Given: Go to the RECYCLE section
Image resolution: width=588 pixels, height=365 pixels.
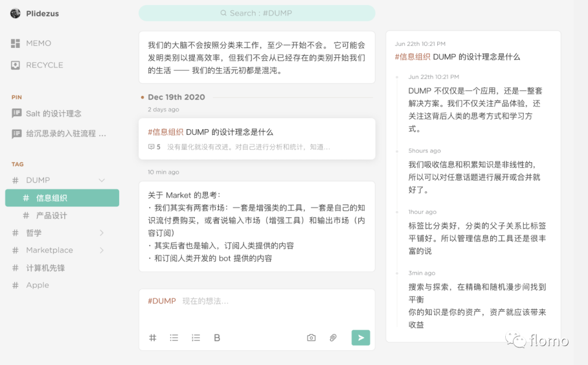Looking at the screenshot, I should (x=44, y=65).
